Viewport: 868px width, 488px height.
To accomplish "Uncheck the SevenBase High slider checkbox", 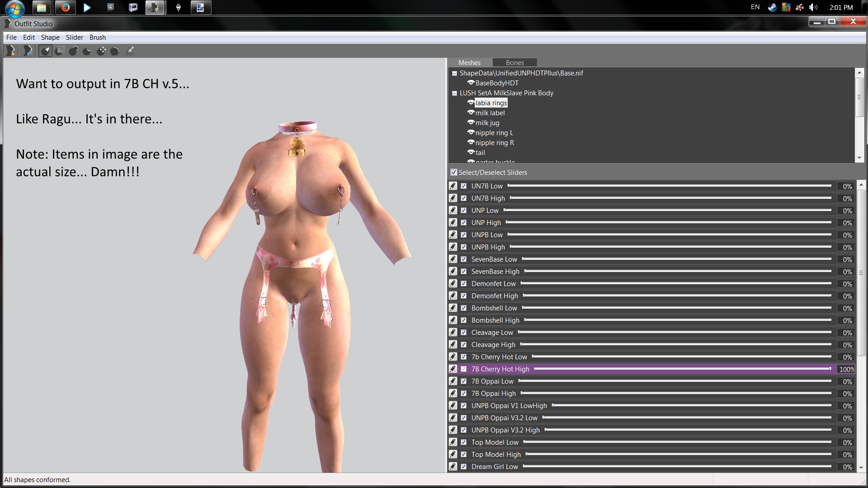I will tap(464, 272).
